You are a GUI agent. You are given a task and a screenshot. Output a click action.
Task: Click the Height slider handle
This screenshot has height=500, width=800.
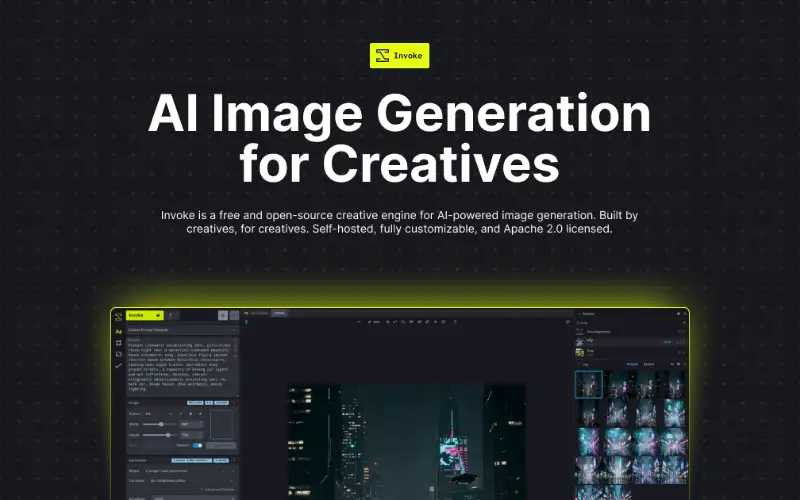pos(168,435)
